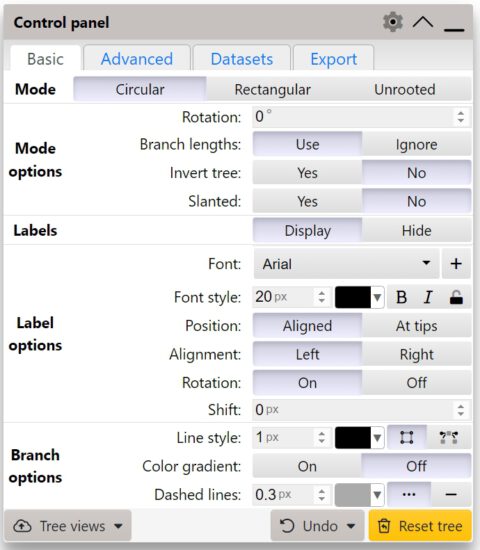
Task: Open the Datasets tab
Action: coord(241,59)
